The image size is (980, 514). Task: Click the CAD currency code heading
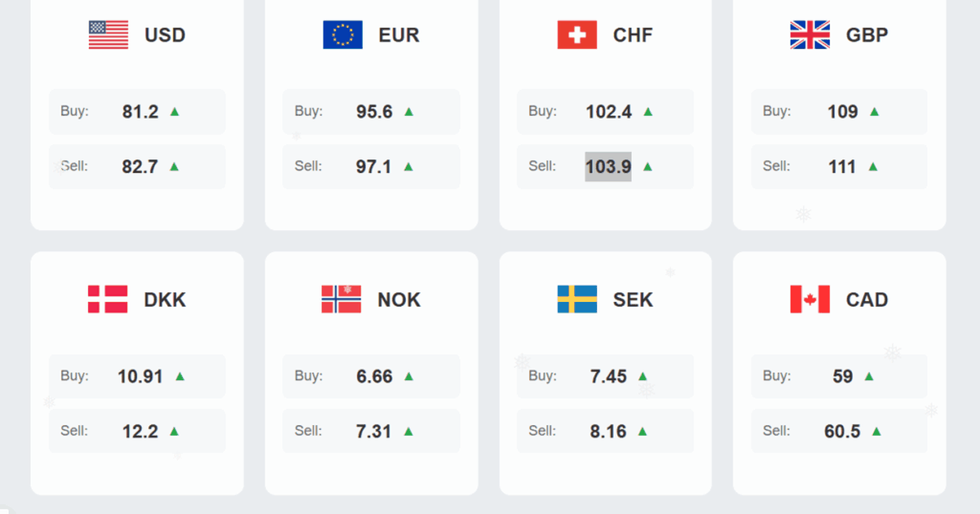coord(866,299)
